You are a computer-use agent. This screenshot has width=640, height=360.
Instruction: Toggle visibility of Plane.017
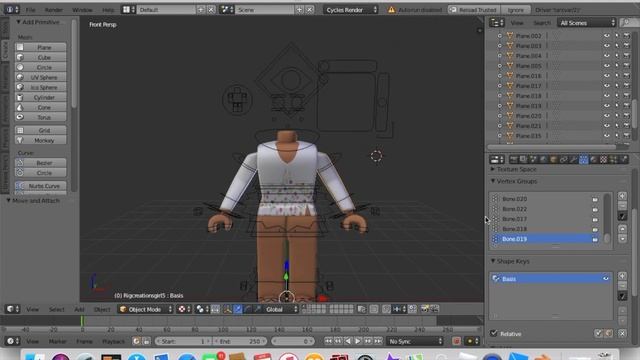[607, 86]
